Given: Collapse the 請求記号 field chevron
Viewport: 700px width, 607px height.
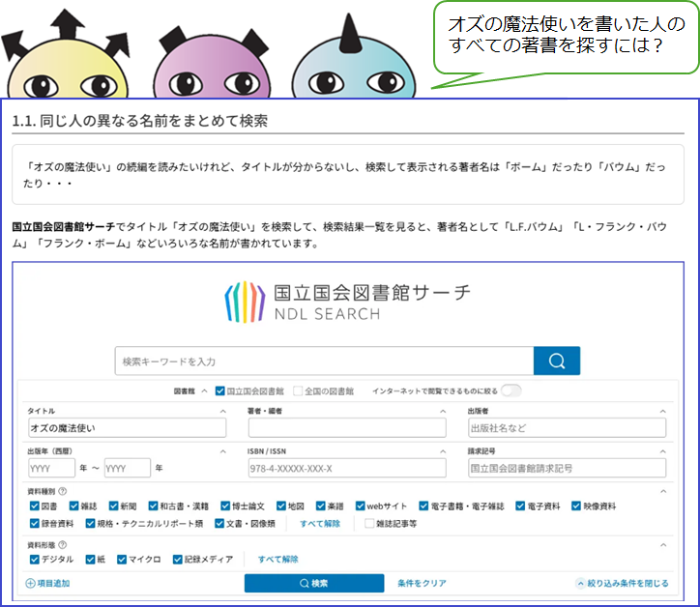Looking at the screenshot, I should (x=663, y=451).
